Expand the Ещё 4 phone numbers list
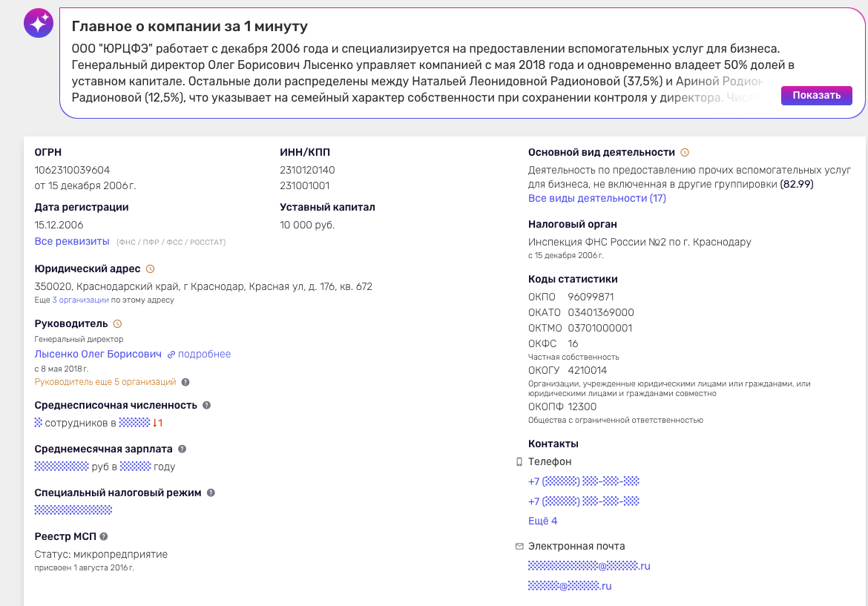Viewport: 868px width, 606px height. pos(542,520)
